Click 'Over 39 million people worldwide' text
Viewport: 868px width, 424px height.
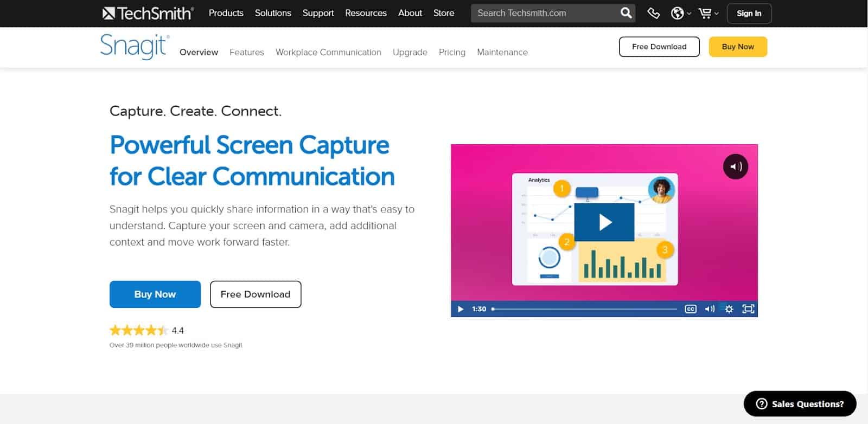(x=176, y=345)
